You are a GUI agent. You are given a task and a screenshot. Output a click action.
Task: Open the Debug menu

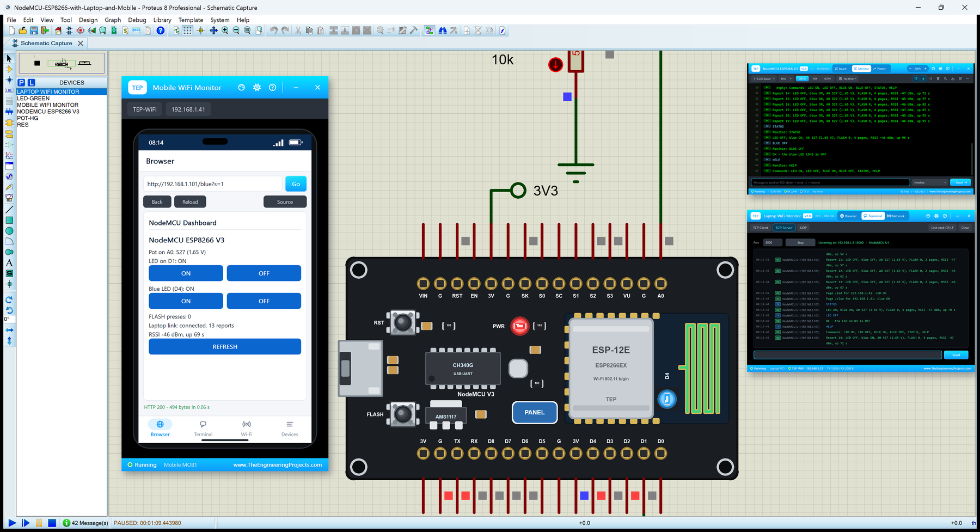137,20
